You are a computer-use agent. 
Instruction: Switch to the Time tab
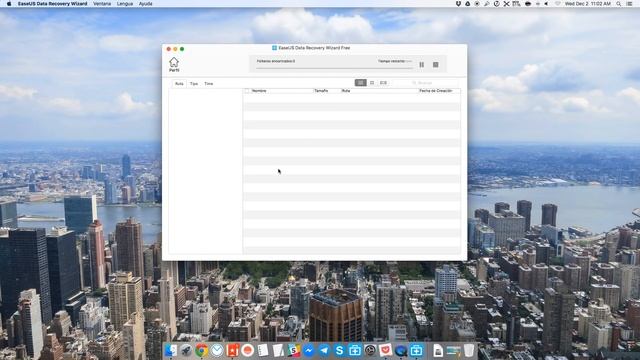pos(209,84)
